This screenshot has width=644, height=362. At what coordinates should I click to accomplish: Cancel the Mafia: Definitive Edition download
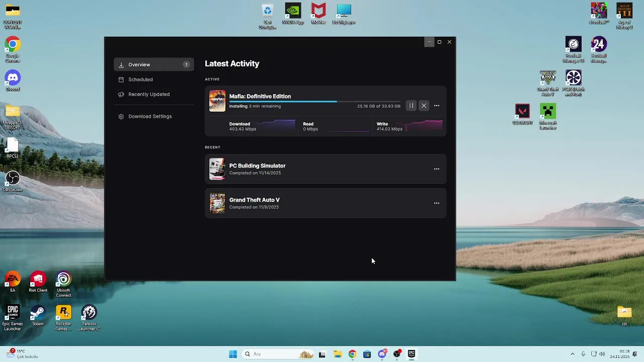(424, 106)
